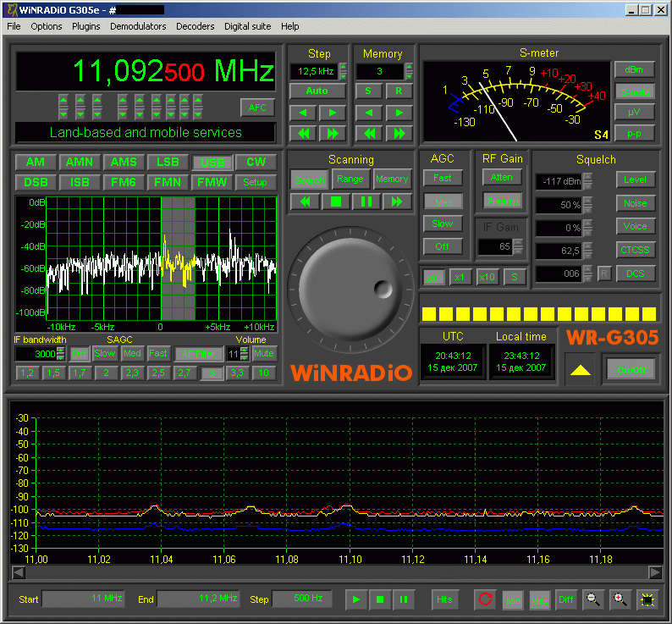Scan backward in Scanning panel
Image resolution: width=672 pixels, height=624 pixels.
click(x=306, y=202)
